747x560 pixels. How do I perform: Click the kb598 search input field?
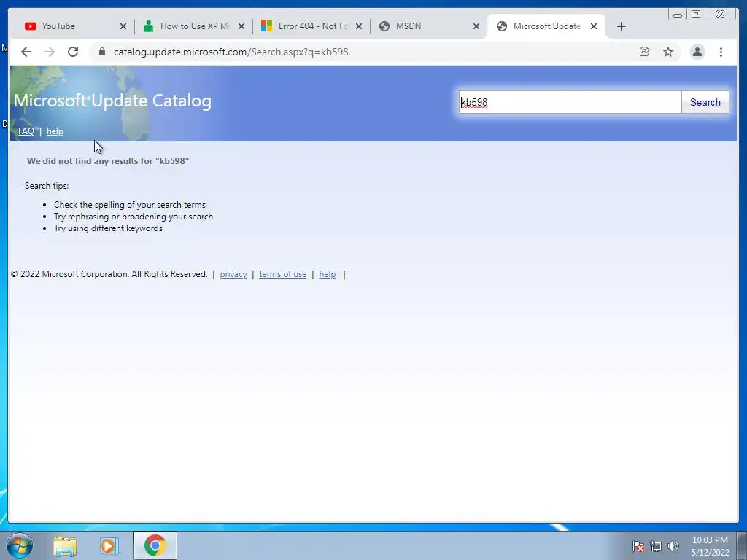[570, 102]
